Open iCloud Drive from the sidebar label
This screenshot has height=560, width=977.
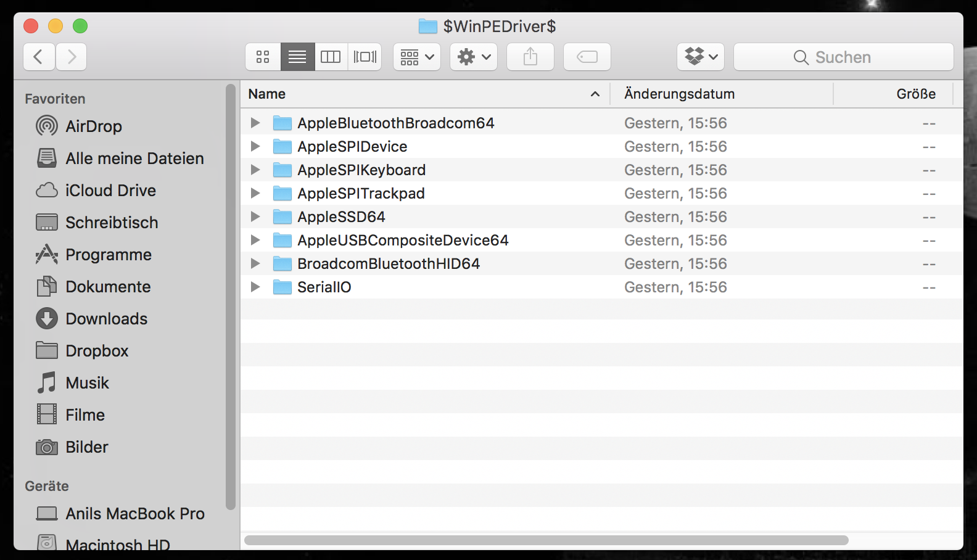click(x=111, y=190)
